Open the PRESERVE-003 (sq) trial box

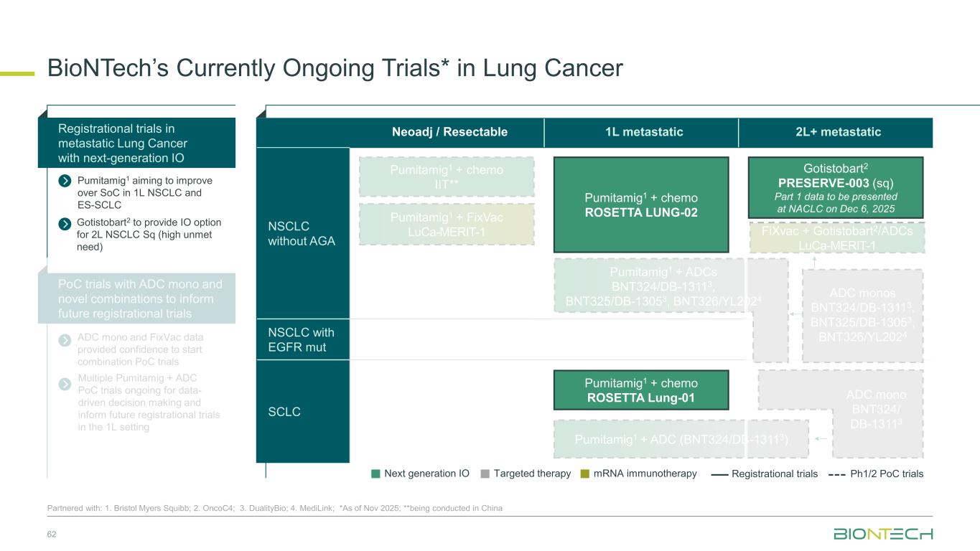tap(835, 187)
